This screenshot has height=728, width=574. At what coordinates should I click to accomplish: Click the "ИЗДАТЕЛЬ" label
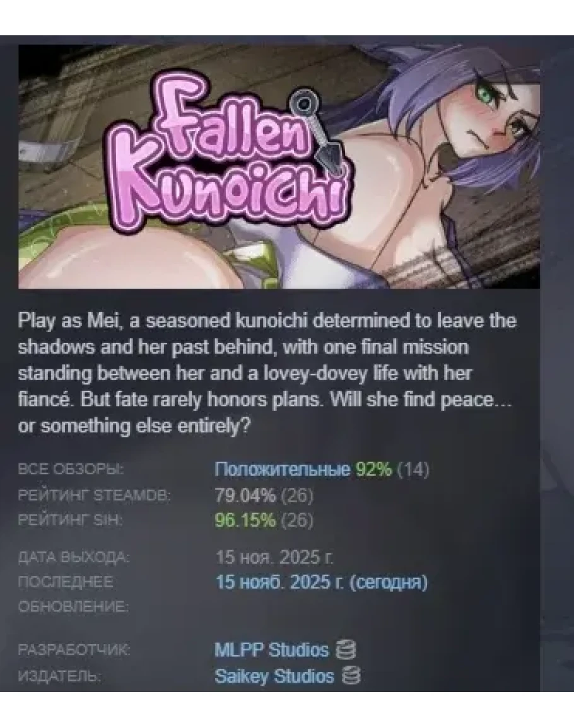point(59,676)
